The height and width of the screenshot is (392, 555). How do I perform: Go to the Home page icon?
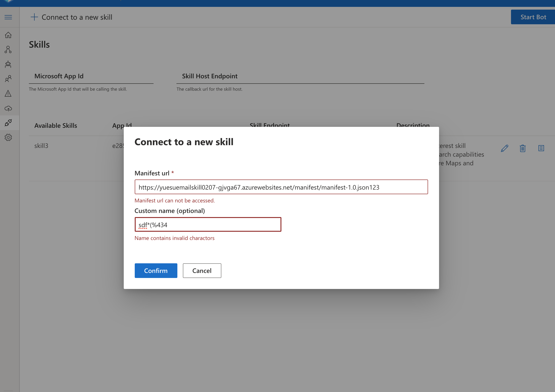tap(8, 35)
